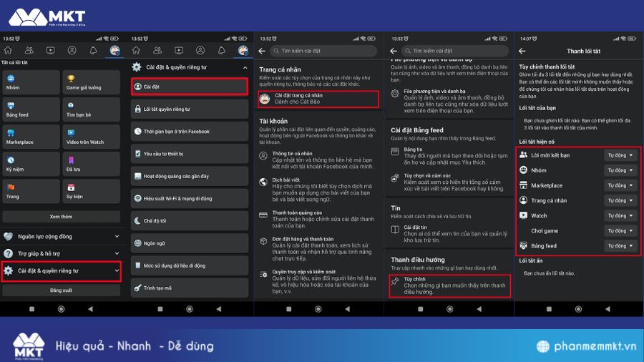Tap Android back triangle below Thanh lối tắt screen
Screen dimensions: 644x362
pos(608,308)
